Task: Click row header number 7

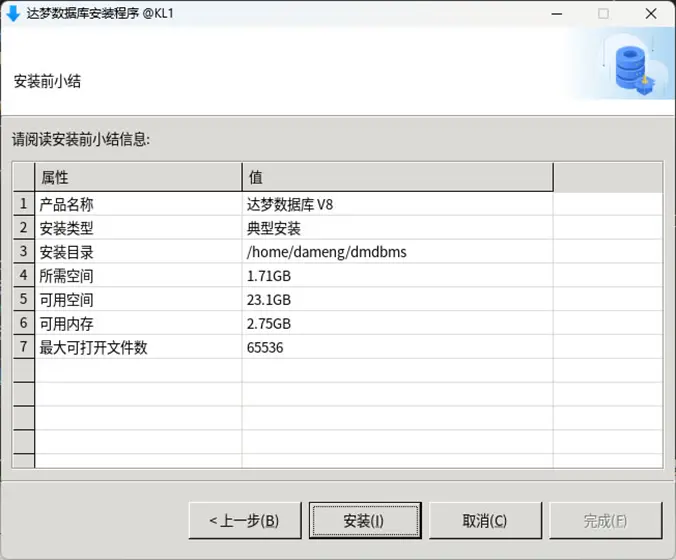Action: point(24,347)
